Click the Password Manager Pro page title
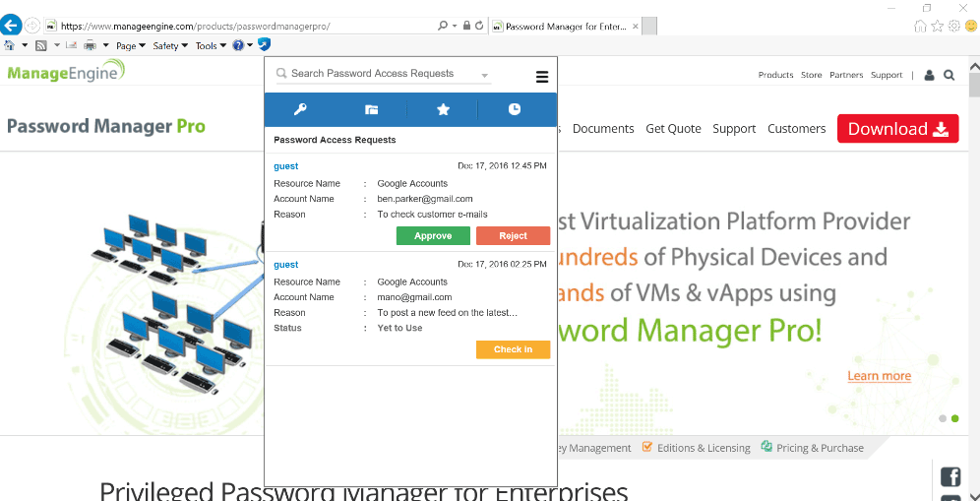The width and height of the screenshot is (980, 501). point(105,126)
